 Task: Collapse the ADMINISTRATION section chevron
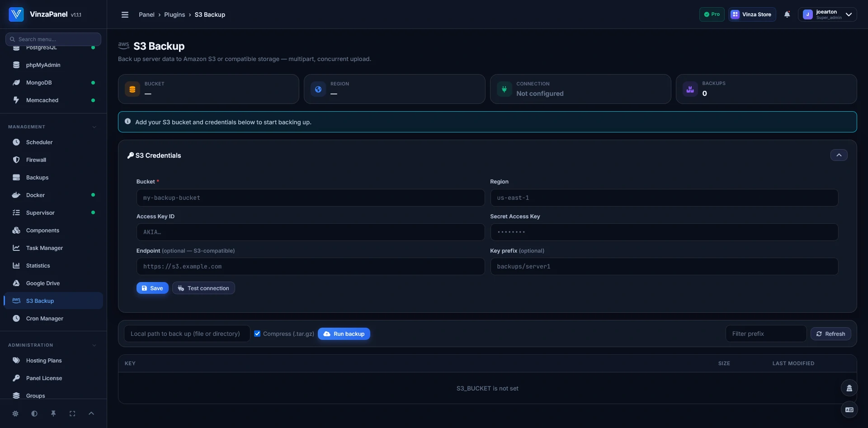point(94,345)
